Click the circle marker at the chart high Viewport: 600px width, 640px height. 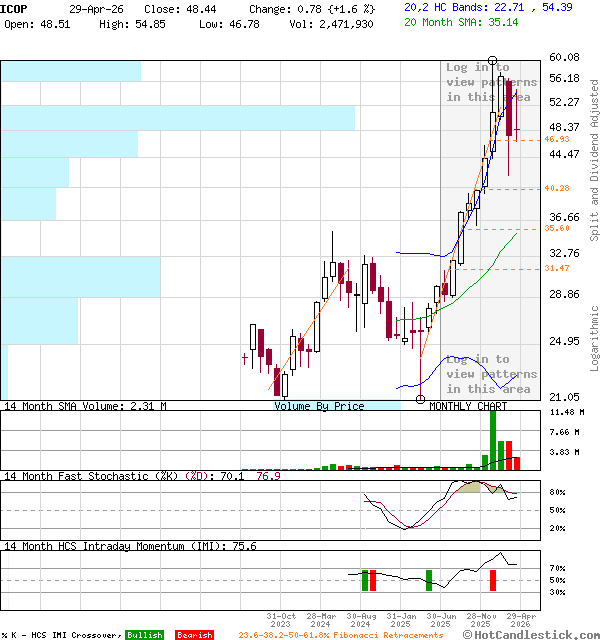pos(492,61)
